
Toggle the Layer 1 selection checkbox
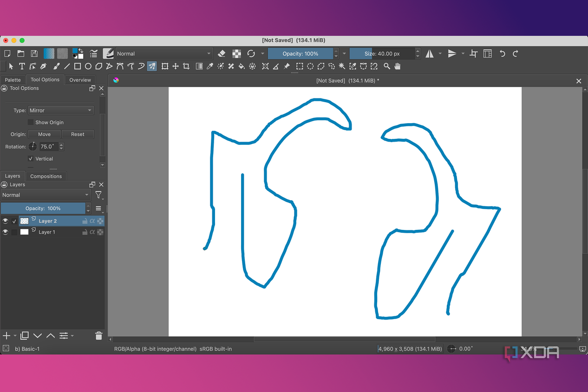tap(14, 232)
